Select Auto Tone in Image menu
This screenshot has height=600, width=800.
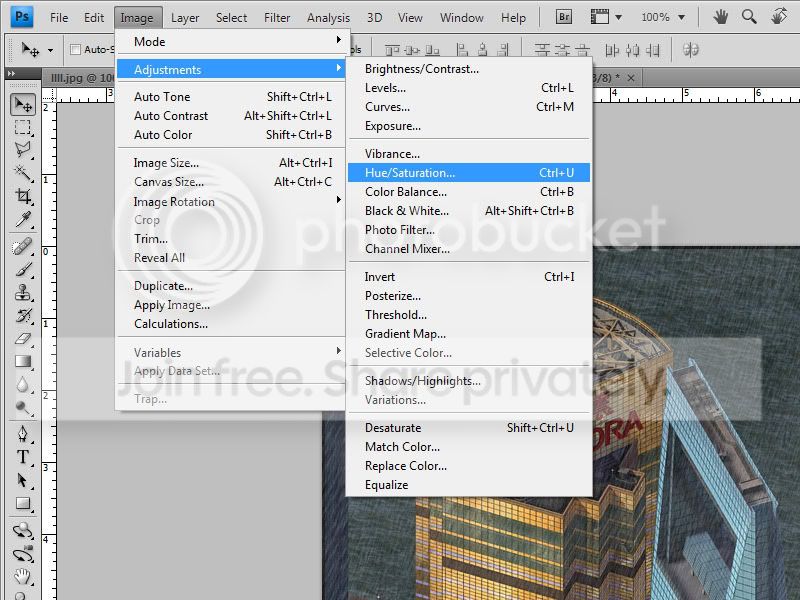pos(232,96)
